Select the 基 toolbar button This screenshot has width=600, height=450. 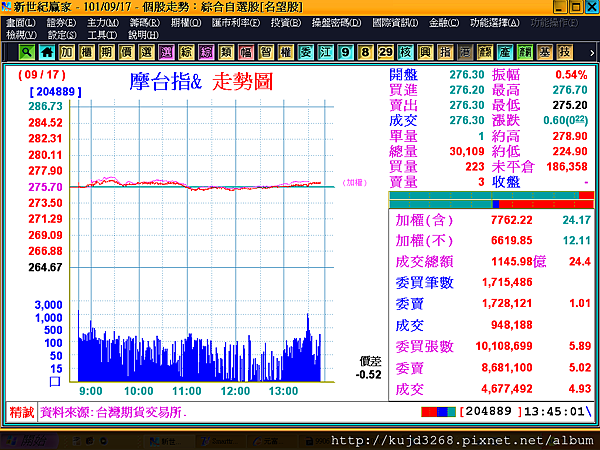pos(545,52)
